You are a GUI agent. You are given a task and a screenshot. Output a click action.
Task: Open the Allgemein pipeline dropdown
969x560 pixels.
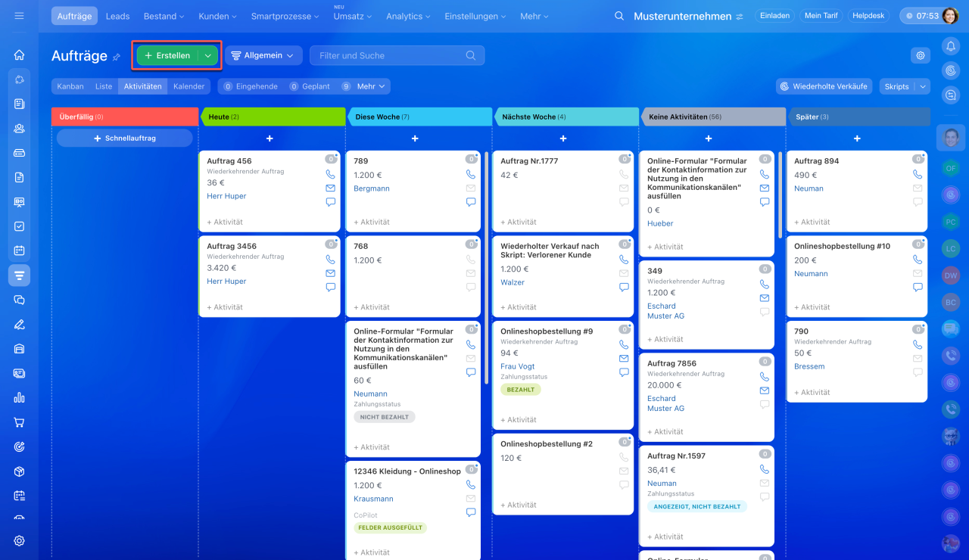point(263,55)
